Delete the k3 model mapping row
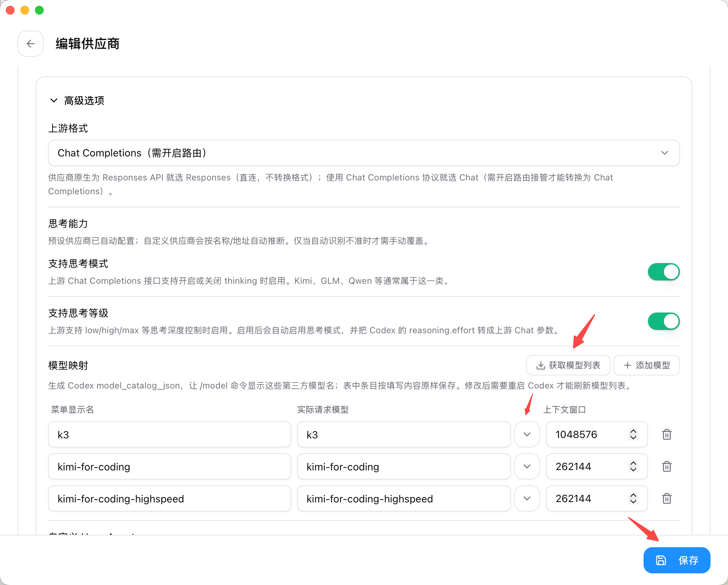The height and width of the screenshot is (585, 728). (x=666, y=434)
